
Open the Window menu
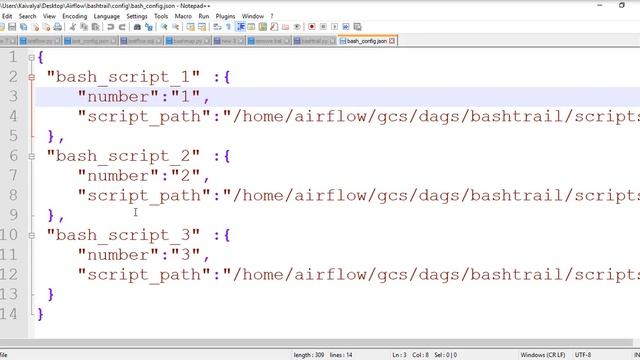coord(253,16)
